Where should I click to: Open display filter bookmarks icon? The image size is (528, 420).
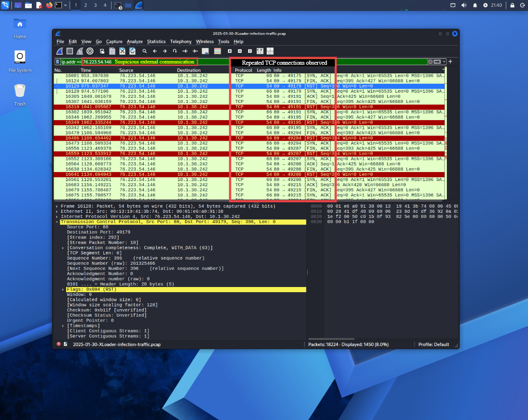58,62
